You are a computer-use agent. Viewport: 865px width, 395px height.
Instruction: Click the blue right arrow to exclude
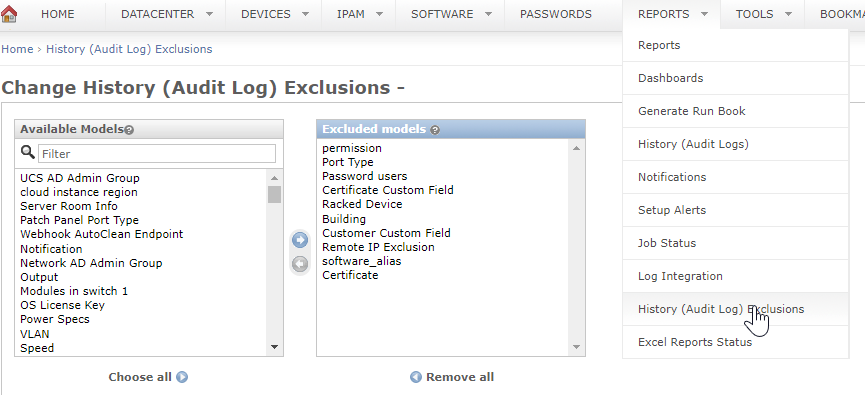300,240
